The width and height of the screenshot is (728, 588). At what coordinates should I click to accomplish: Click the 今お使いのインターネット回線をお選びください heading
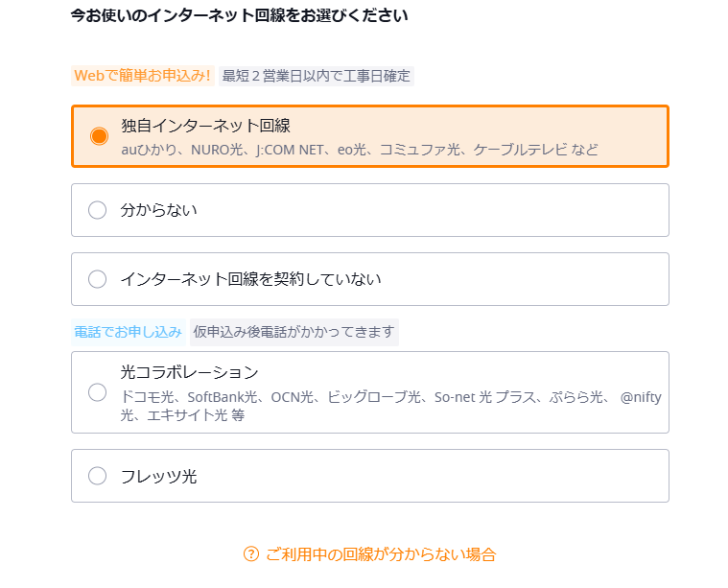(239, 15)
